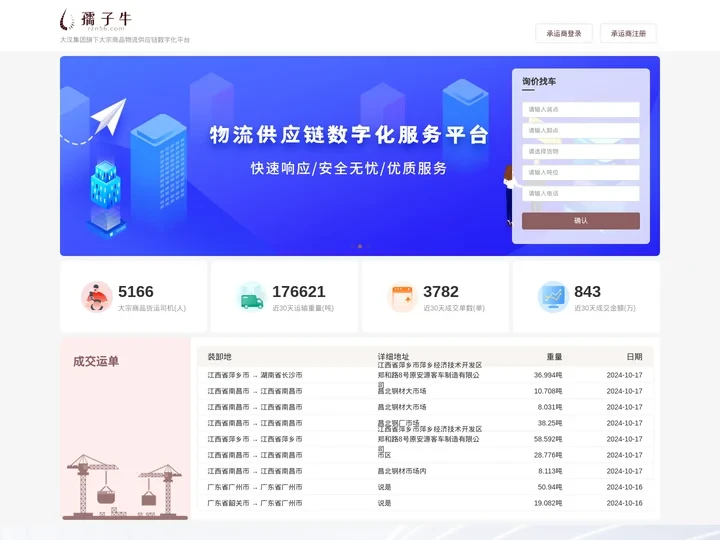
Task: Click the address 说是 in the 19.082吨 row
Action: (384, 503)
